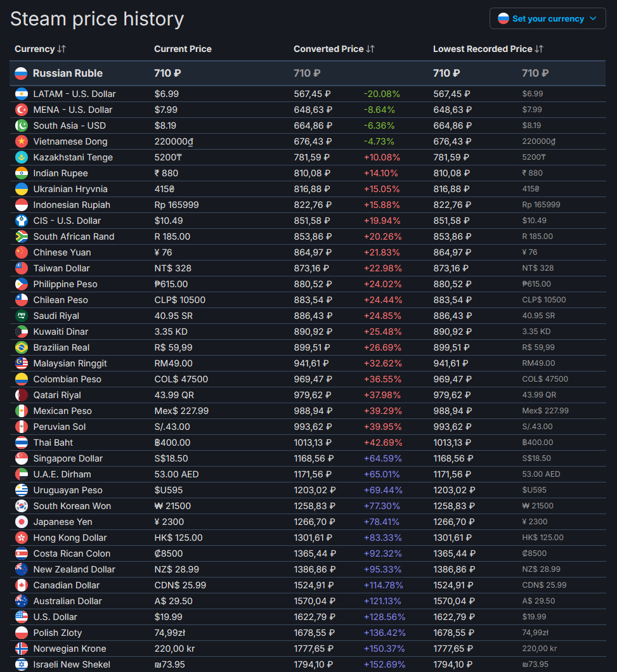The image size is (617, 672).
Task: Select the Russian Ruble row label
Action: [x=68, y=74]
